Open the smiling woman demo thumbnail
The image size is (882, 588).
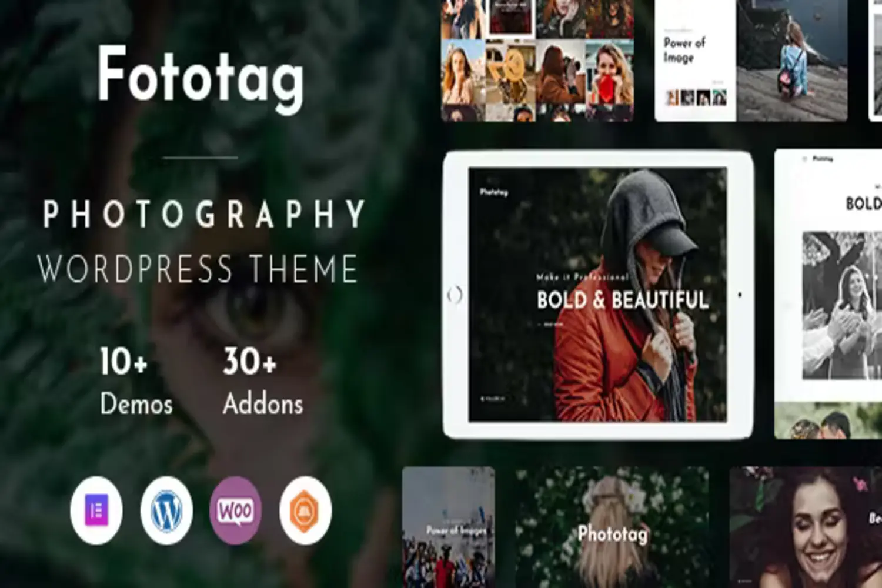(806, 527)
